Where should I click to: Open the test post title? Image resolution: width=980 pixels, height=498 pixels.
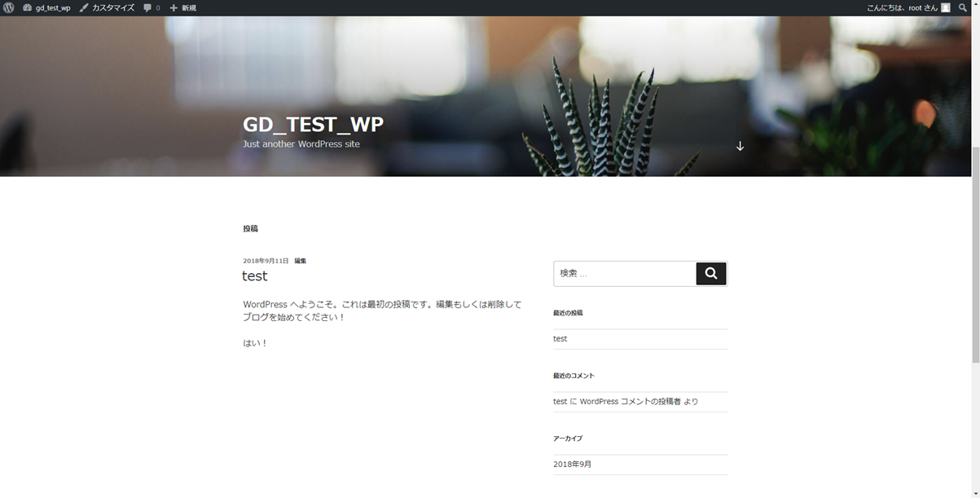click(x=255, y=276)
